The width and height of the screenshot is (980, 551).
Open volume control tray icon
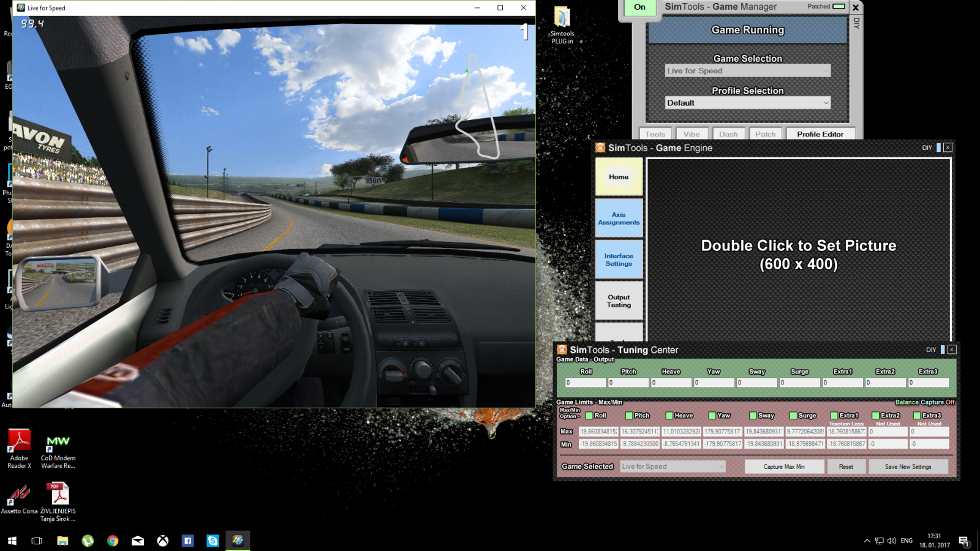(x=892, y=541)
